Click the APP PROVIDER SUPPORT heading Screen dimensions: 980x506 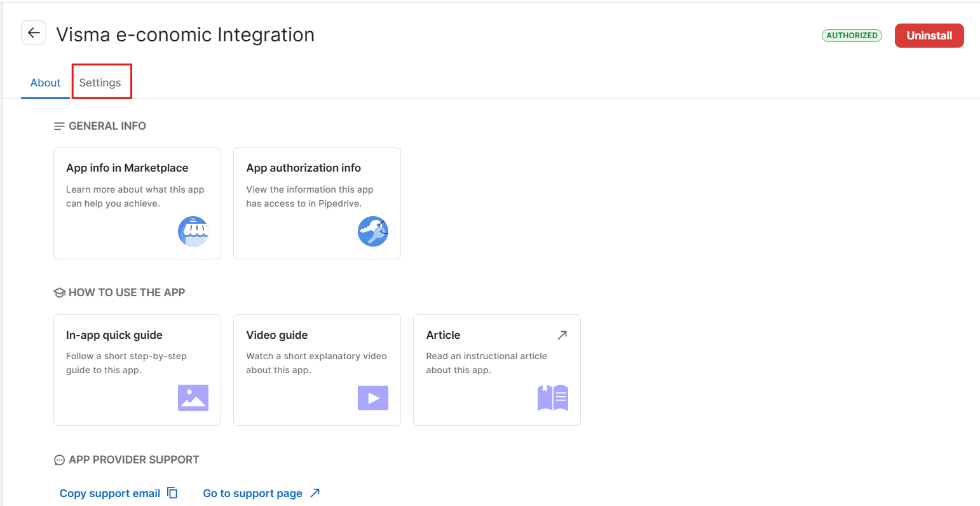(x=134, y=460)
